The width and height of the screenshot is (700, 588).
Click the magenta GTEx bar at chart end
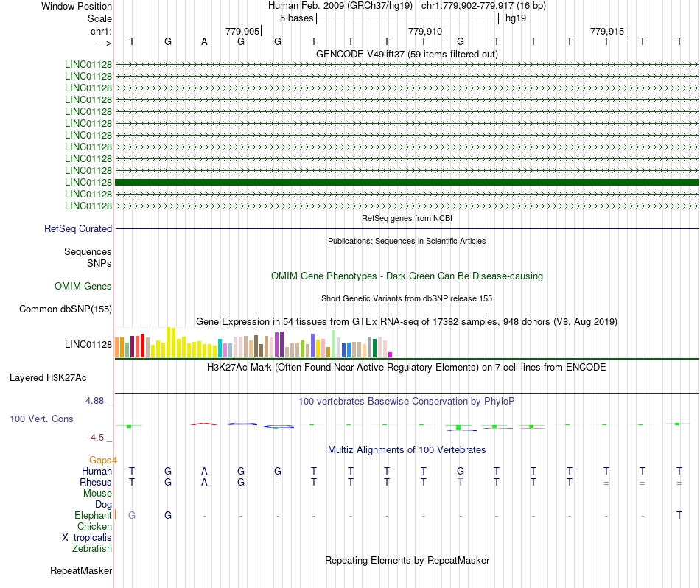pyautogui.click(x=391, y=355)
